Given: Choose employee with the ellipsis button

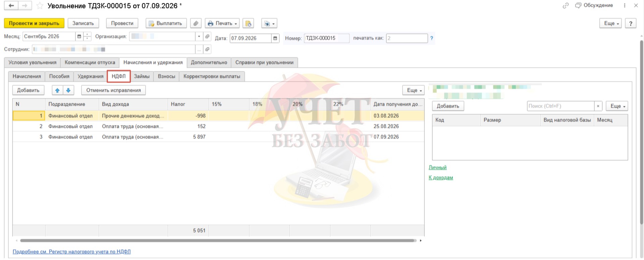Looking at the screenshot, I should point(199,49).
